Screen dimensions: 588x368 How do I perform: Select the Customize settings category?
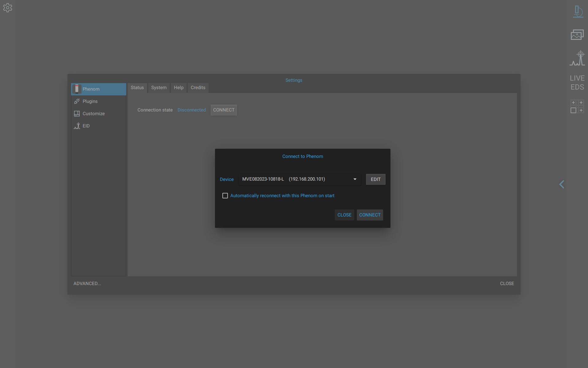[x=99, y=114]
